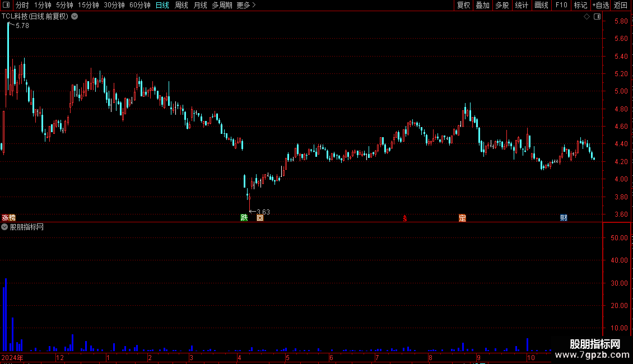633x364 pixels.
Task: Click the 10 month label on time axis
Action: click(531, 357)
